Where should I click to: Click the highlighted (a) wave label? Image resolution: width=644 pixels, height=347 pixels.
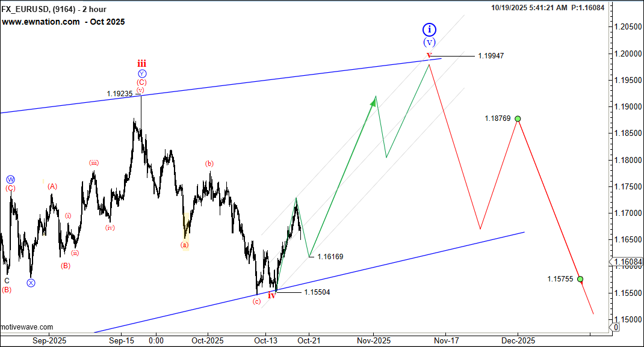(185, 245)
